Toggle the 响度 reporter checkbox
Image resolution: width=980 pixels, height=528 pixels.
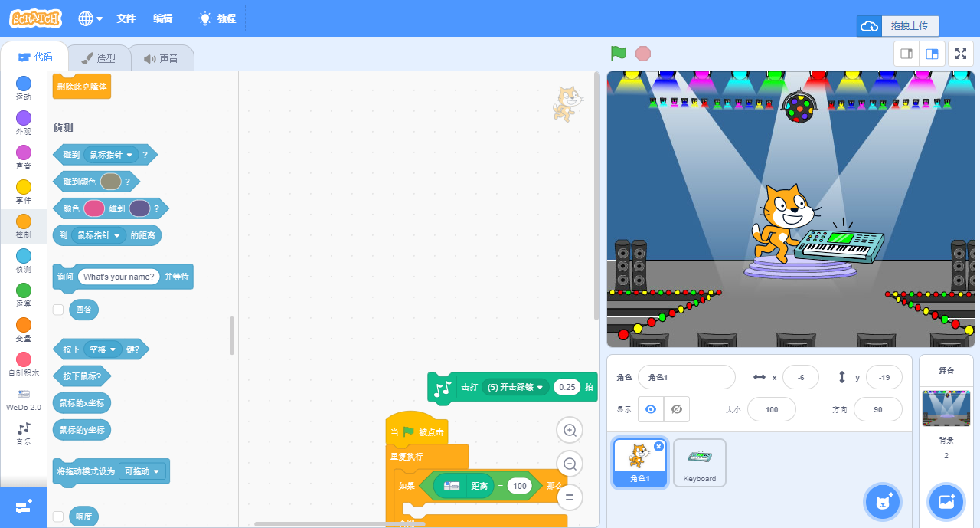(58, 517)
